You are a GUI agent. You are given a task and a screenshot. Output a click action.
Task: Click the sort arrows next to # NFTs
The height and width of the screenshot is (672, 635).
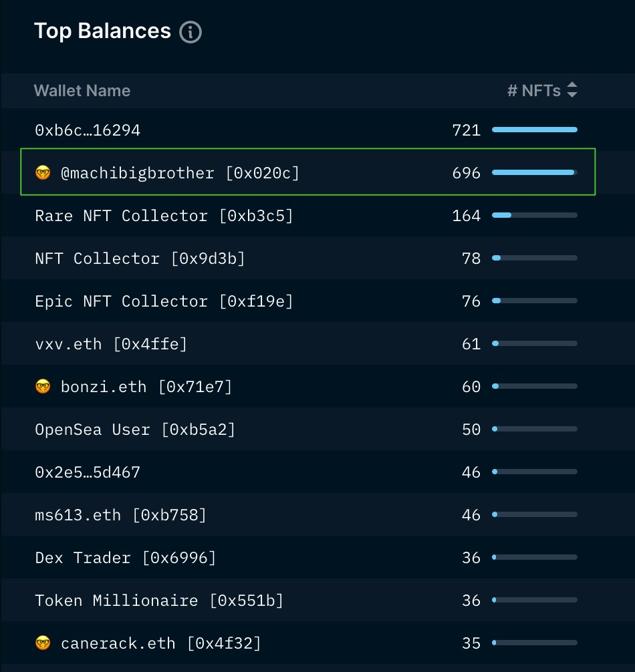pos(571,91)
